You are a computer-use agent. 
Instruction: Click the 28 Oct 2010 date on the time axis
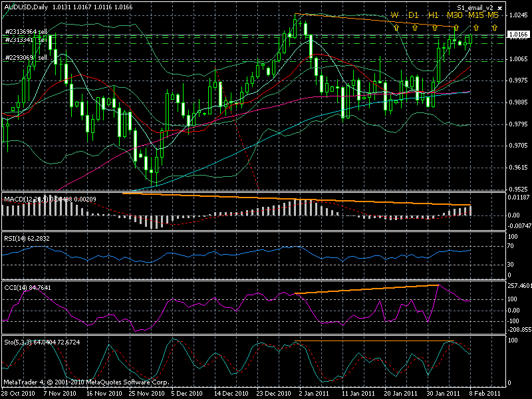pos(17,394)
